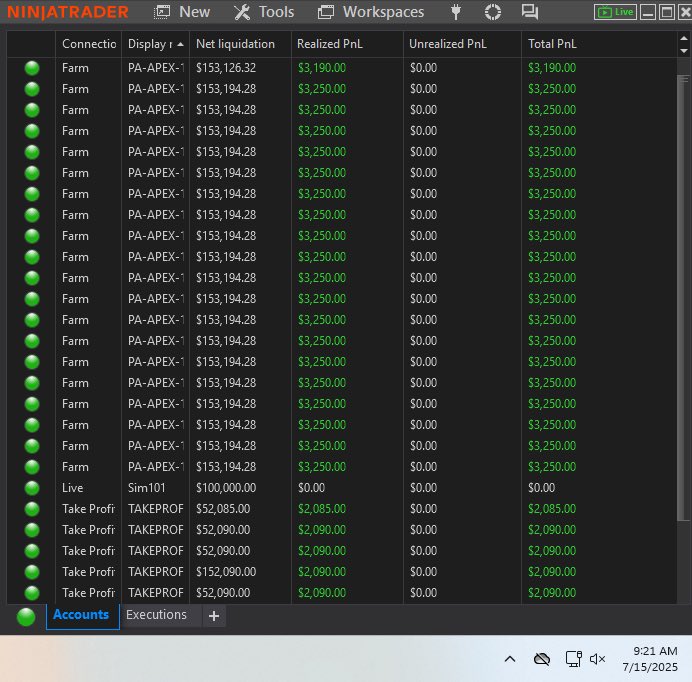
Task: Click the grid scroll up arrow
Action: [x=684, y=38]
